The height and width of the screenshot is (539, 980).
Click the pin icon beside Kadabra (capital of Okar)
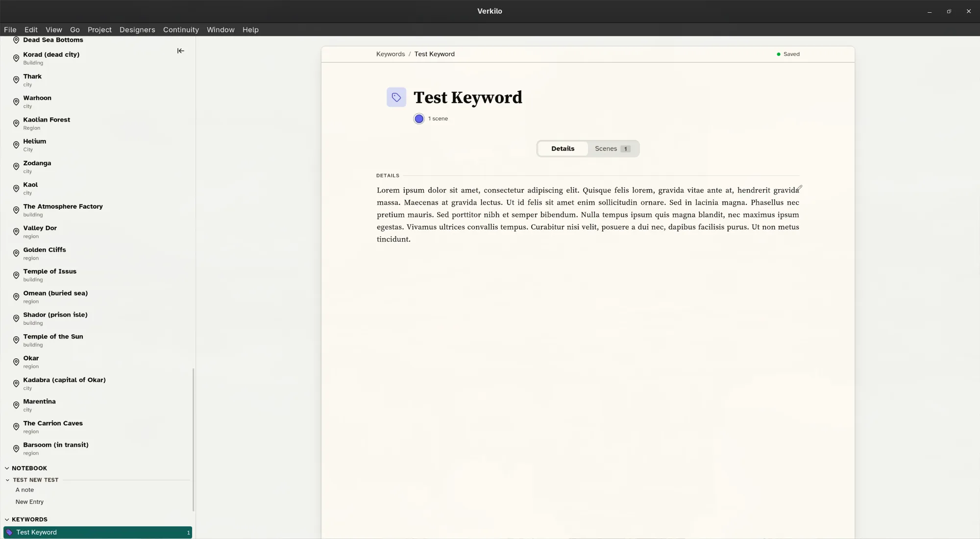[16, 384]
